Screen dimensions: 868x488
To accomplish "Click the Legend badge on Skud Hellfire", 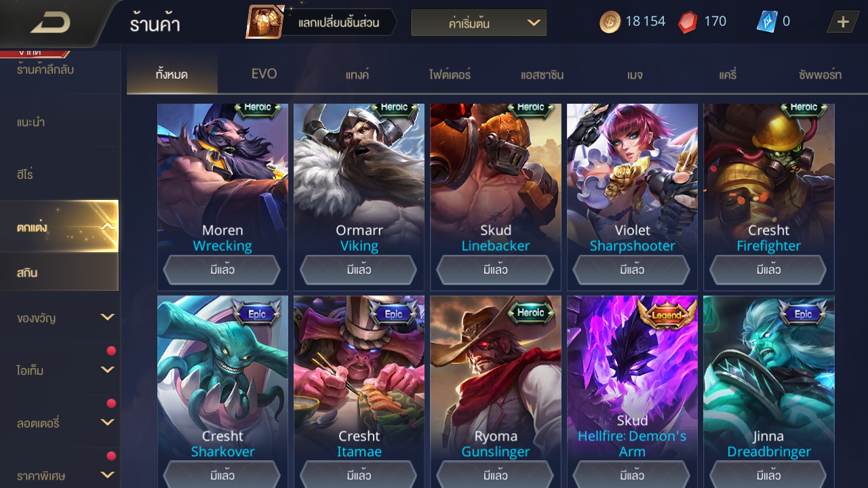I will tap(667, 314).
